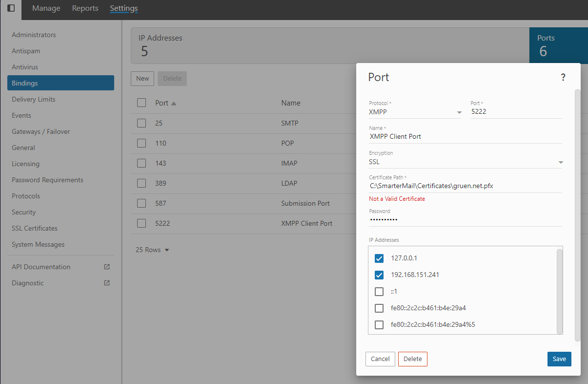The height and width of the screenshot is (384, 588).
Task: Switch to the Reports tab
Action: [85, 8]
